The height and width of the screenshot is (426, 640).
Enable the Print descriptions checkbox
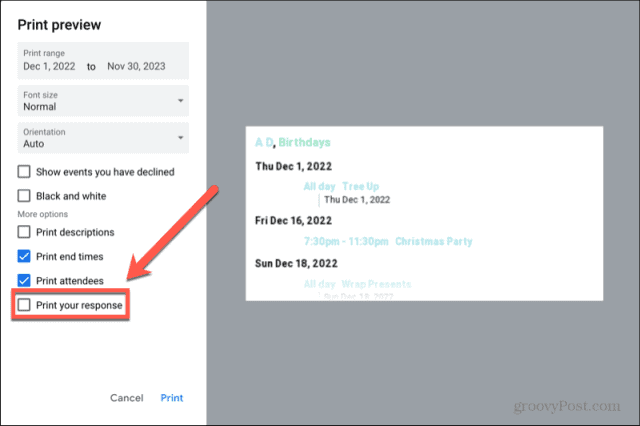click(x=24, y=232)
